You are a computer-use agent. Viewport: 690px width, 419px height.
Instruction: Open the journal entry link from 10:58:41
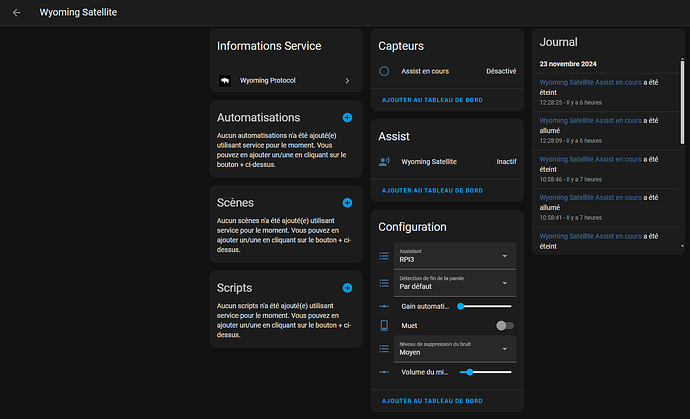coord(590,198)
